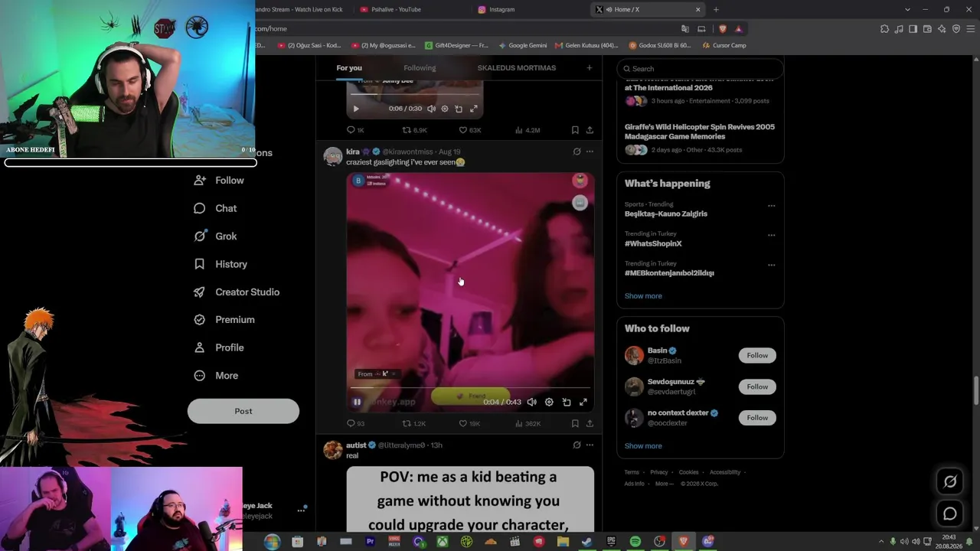Pause the kira post video
The width and height of the screenshot is (980, 551).
(357, 402)
